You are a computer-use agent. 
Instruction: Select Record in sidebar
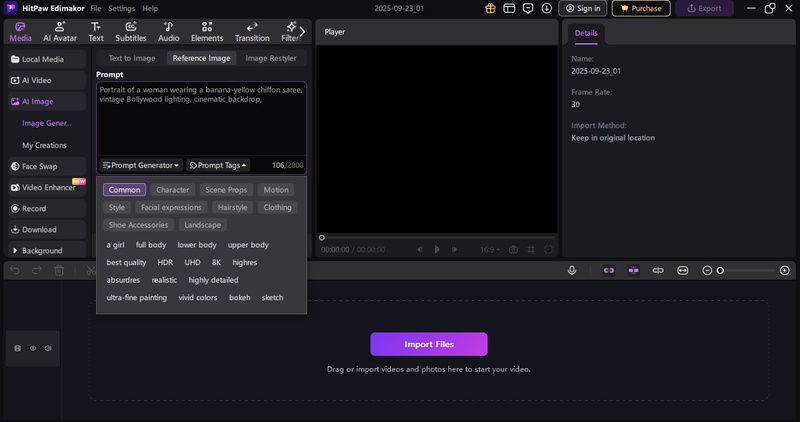coord(47,208)
